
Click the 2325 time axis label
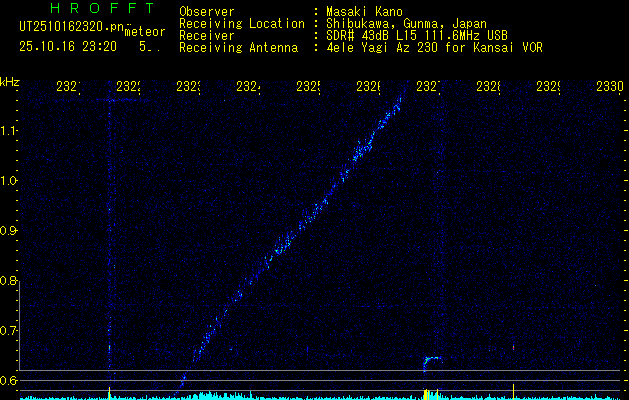pyautogui.click(x=308, y=86)
